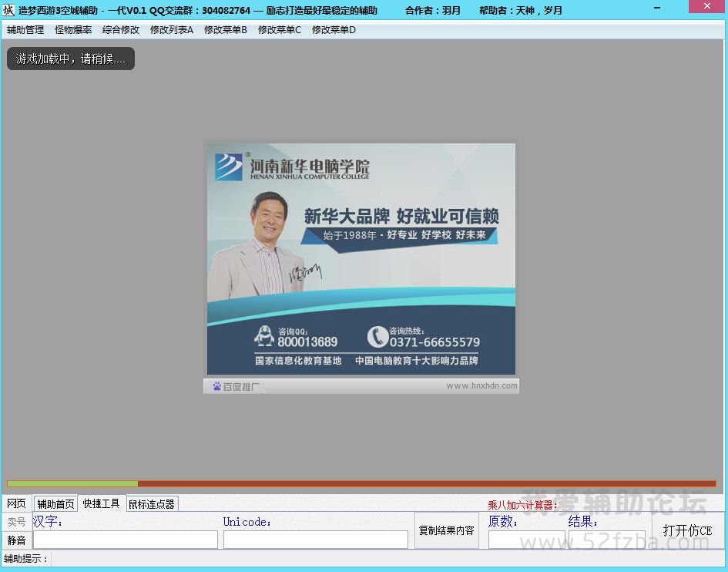Open the www.hnxhdn.com link
728x572 pixels.
tap(481, 385)
